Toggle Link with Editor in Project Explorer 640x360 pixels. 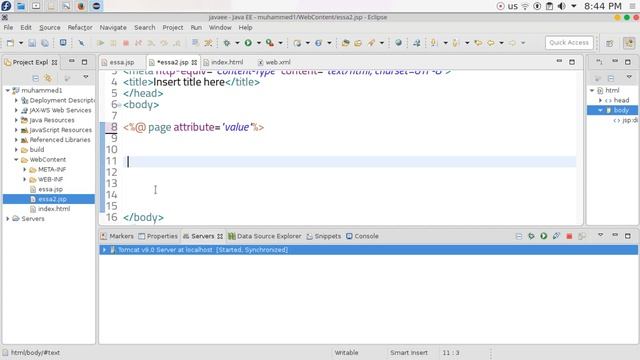(48, 78)
